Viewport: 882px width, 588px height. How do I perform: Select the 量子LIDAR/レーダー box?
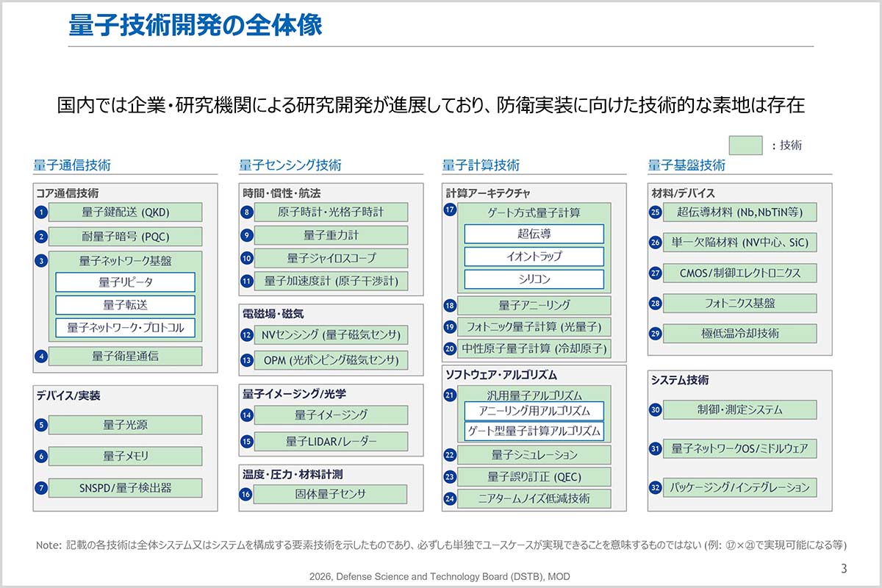[x=331, y=442]
